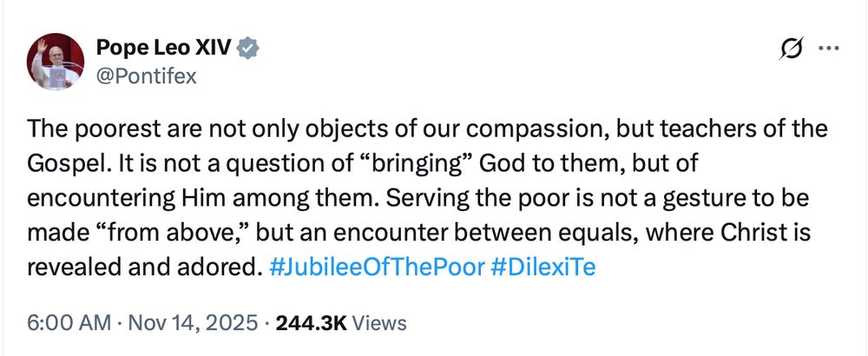This screenshot has height=356, width=868.
Task: Click the 6:00 AM timestamp
Action: (69, 323)
